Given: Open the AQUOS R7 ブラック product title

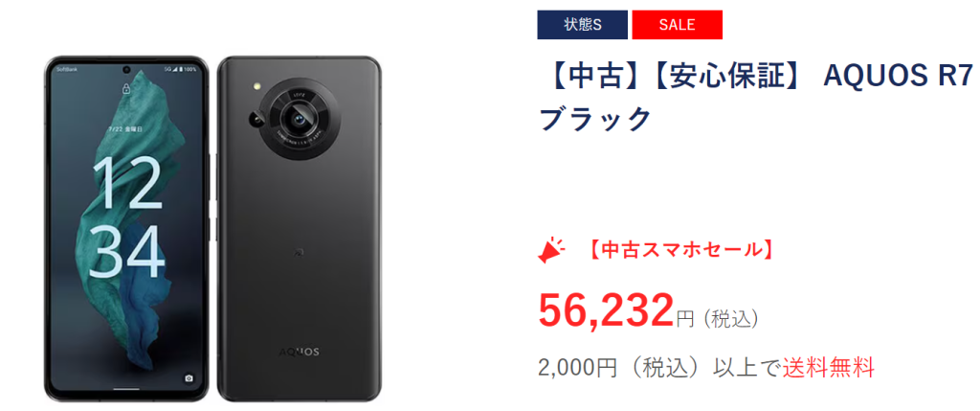Looking at the screenshot, I should point(758,97).
